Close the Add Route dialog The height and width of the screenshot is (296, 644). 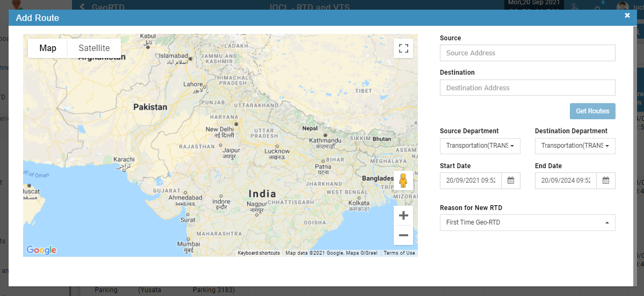click(x=627, y=16)
